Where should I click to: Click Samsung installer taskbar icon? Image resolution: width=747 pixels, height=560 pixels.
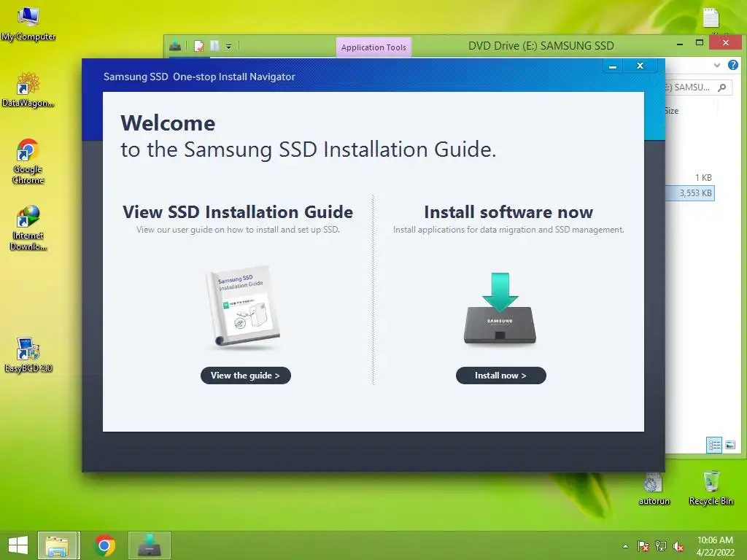150,545
